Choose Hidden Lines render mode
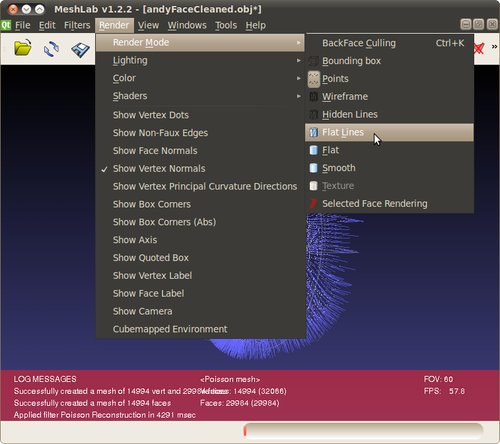 (389, 115)
